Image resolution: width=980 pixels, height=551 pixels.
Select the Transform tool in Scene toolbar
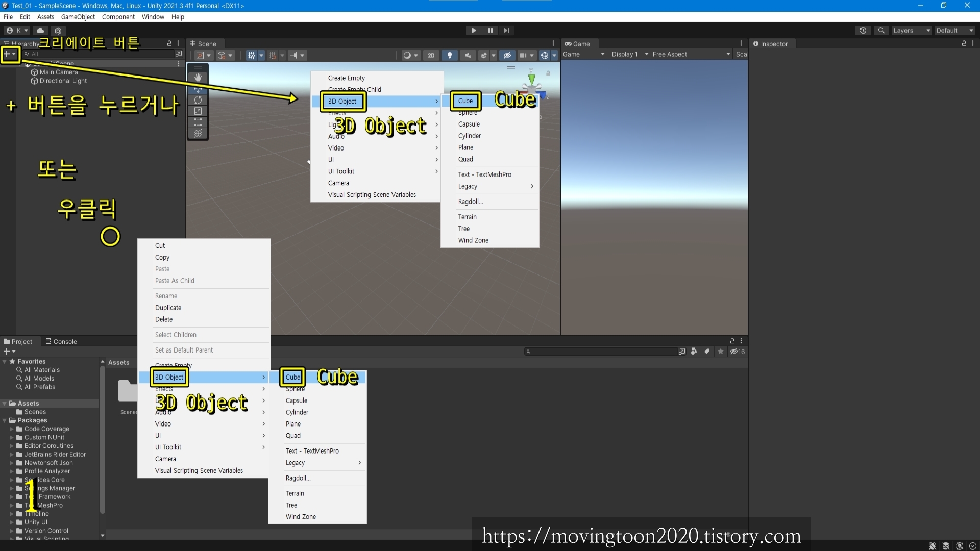pos(198,134)
